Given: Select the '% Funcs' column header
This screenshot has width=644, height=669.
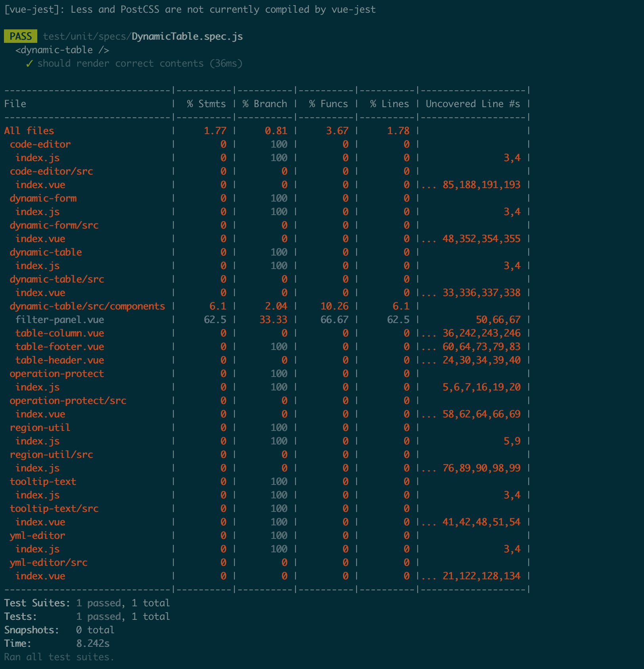Looking at the screenshot, I should (328, 104).
